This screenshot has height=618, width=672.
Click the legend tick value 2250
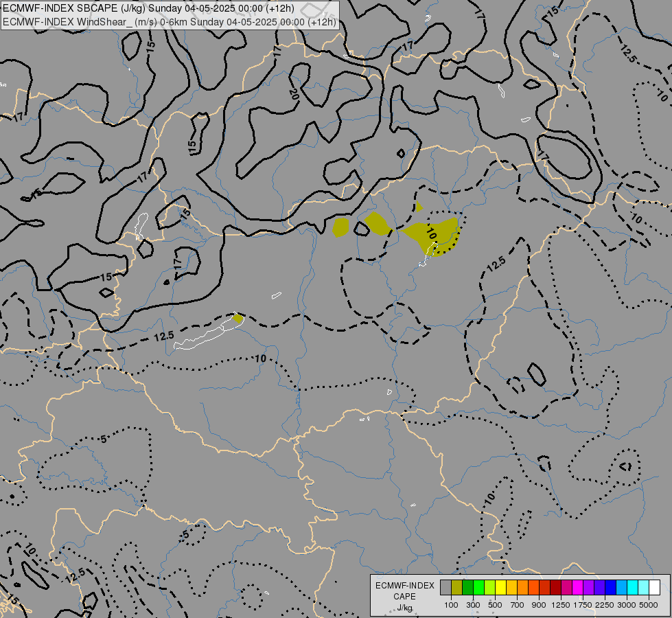pos(605,605)
